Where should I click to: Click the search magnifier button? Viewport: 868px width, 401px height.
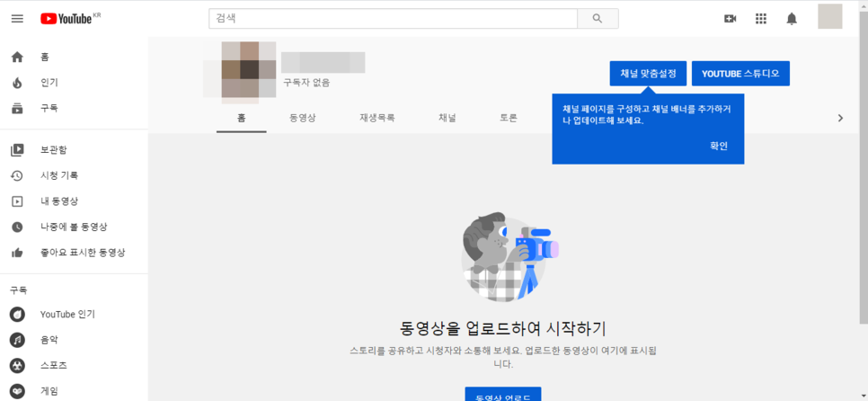pos(598,18)
